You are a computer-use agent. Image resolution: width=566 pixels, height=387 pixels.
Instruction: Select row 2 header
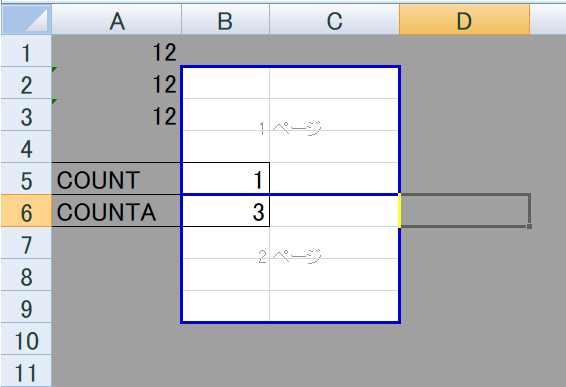click(26, 83)
